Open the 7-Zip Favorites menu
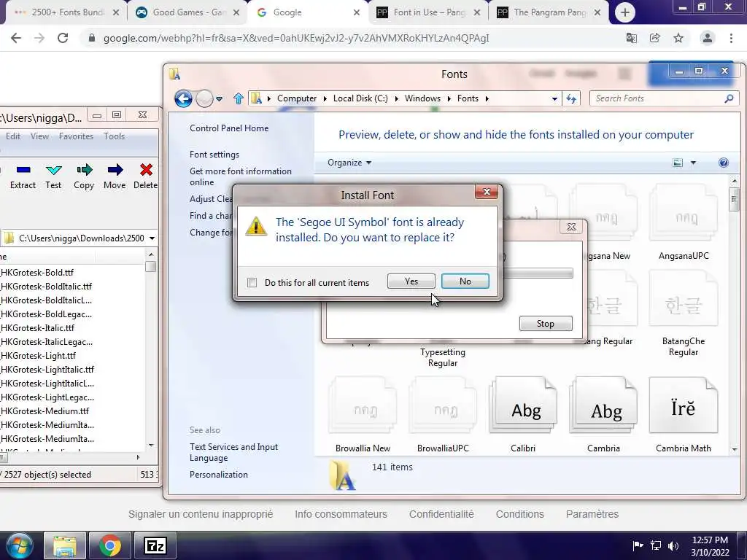The height and width of the screenshot is (560, 747). coord(76,136)
